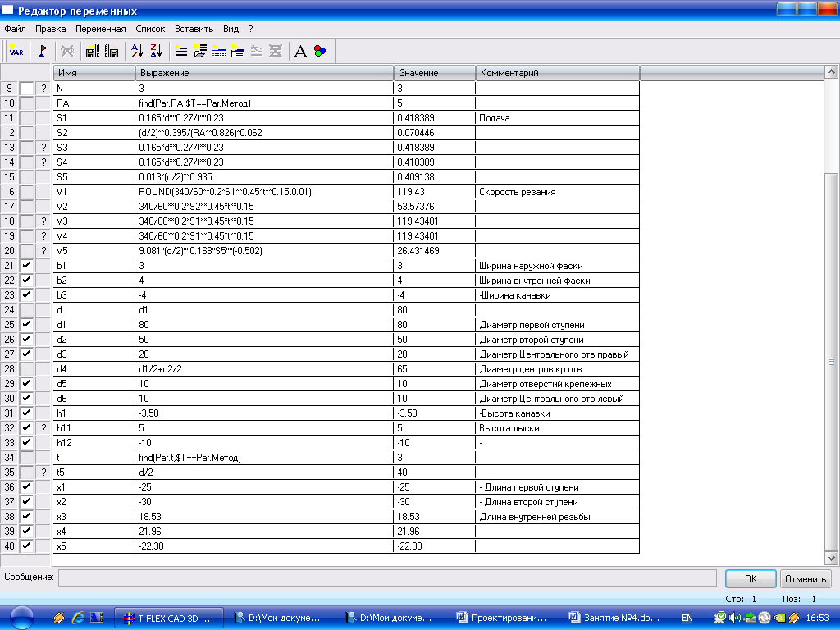Click the value 26.431469 of V5
The width and height of the screenshot is (840, 630).
(x=418, y=251)
